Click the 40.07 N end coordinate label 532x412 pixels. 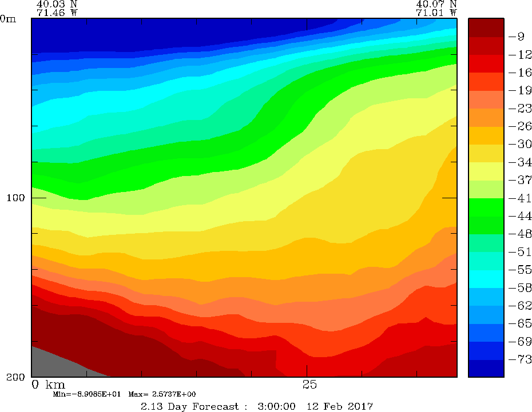(x=436, y=3)
